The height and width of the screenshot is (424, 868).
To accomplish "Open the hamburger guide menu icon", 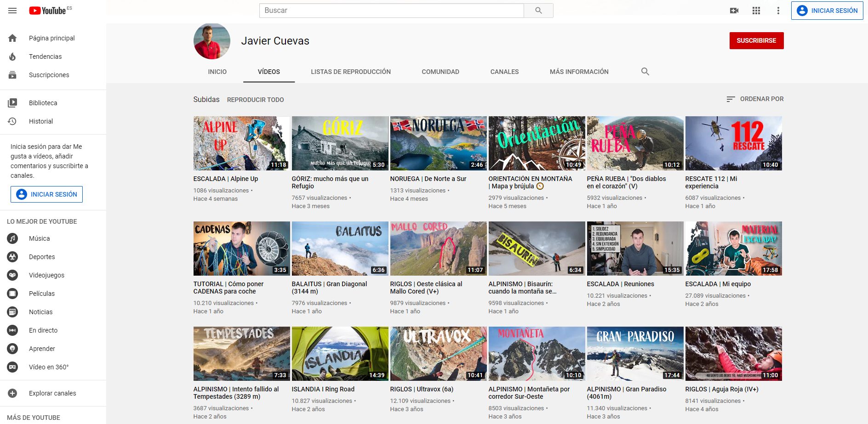I will (x=12, y=11).
